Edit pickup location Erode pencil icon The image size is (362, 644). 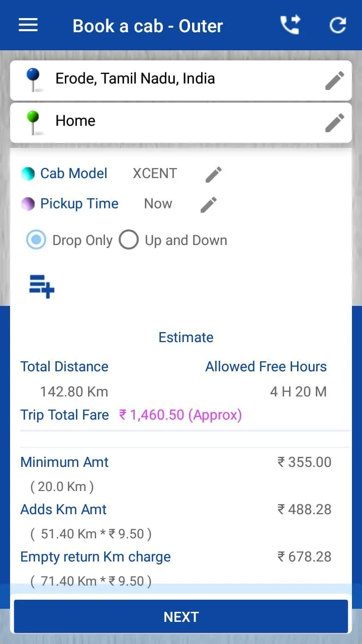point(335,80)
